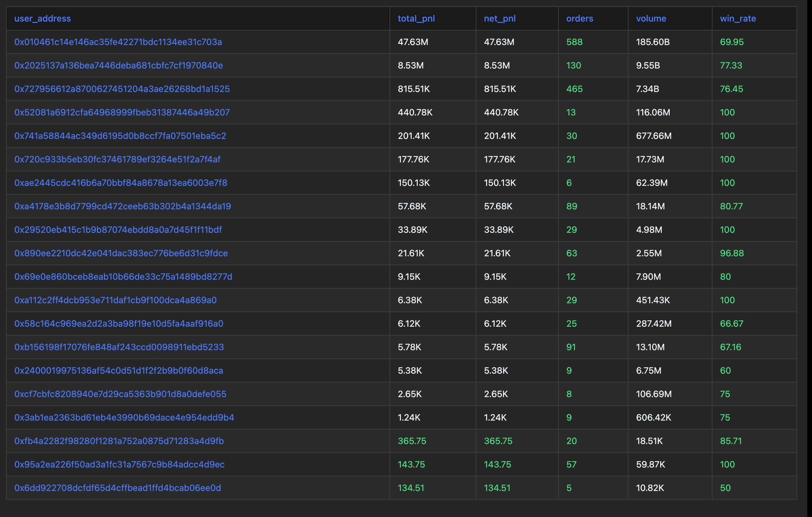Click the 588 orders value
Viewport: 812px width, 517px height.
tap(574, 42)
